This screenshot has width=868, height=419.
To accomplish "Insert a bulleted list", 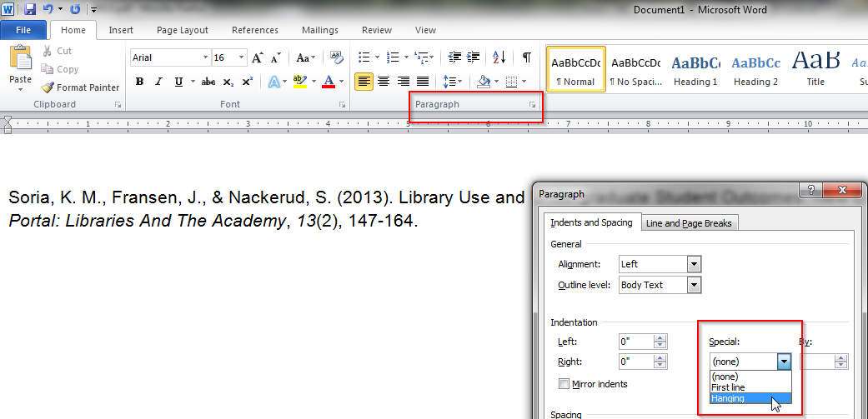I will [x=364, y=57].
